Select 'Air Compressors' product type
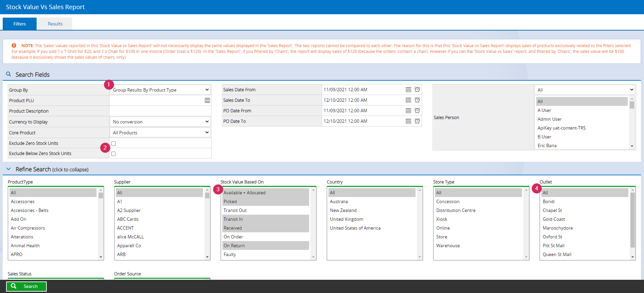This screenshot has width=644, height=293. click(x=53, y=228)
